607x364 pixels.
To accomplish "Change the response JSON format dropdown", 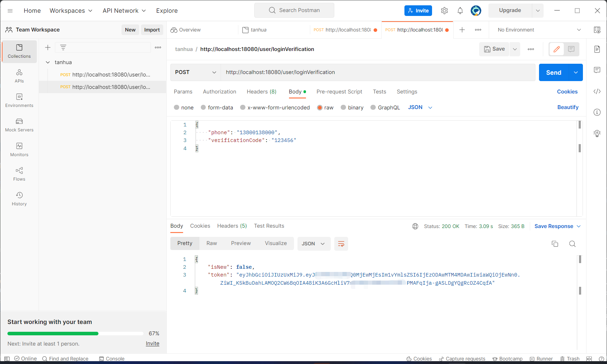I will tap(313, 244).
